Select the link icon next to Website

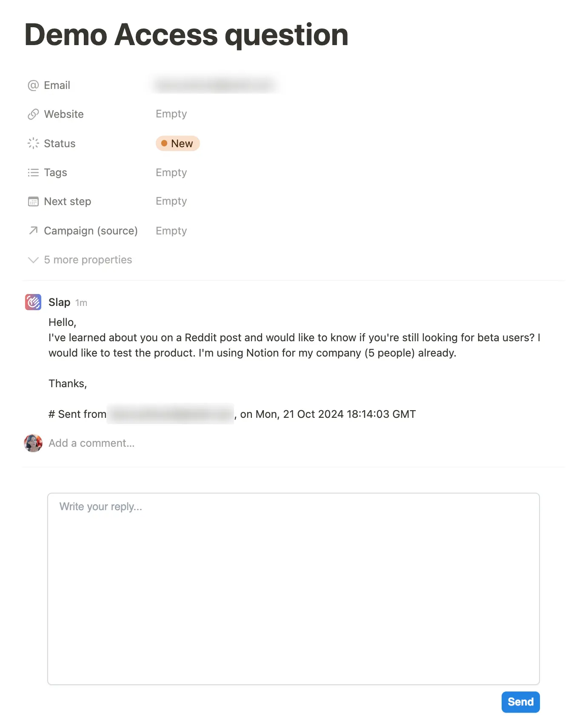tap(33, 114)
